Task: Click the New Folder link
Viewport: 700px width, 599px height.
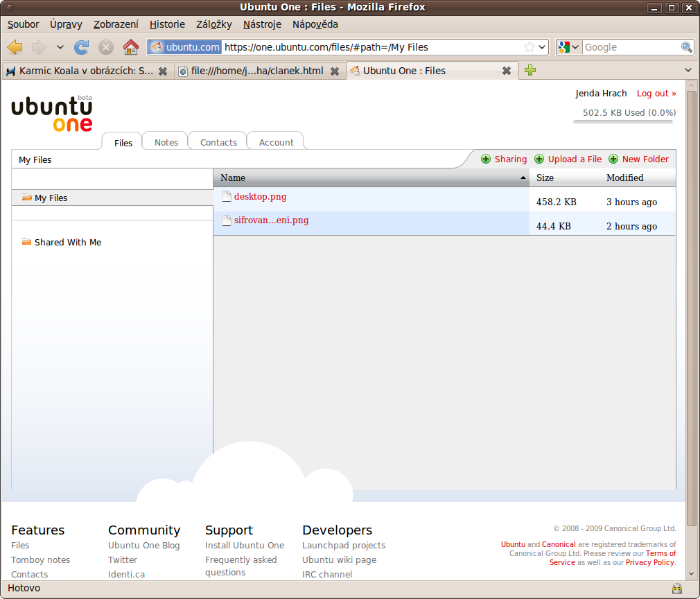Action: pos(645,159)
